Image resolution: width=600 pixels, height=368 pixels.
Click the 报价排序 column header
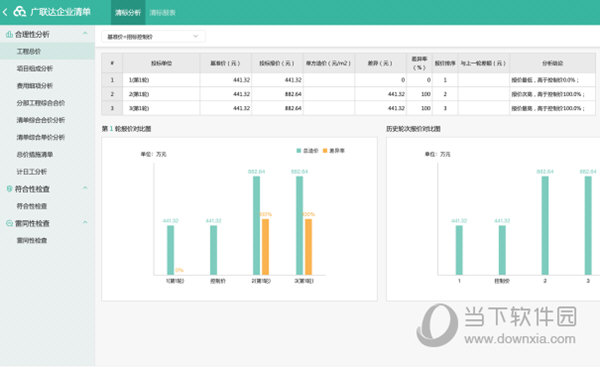point(445,63)
